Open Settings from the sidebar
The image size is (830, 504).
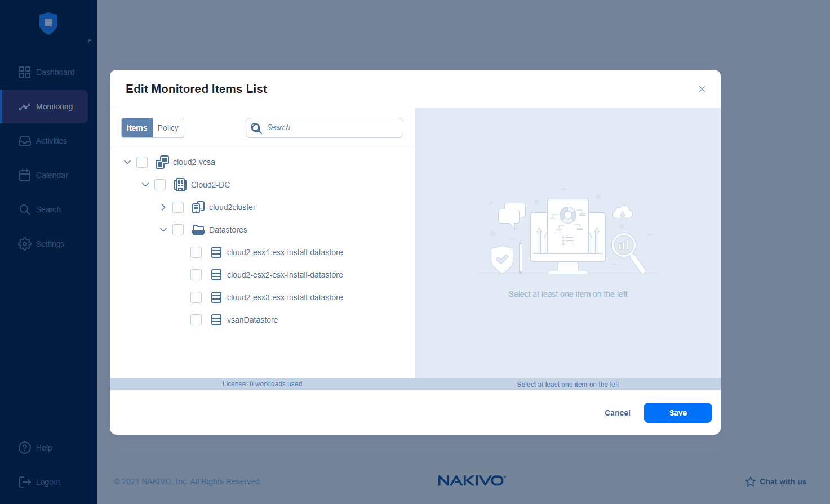[x=45, y=244]
